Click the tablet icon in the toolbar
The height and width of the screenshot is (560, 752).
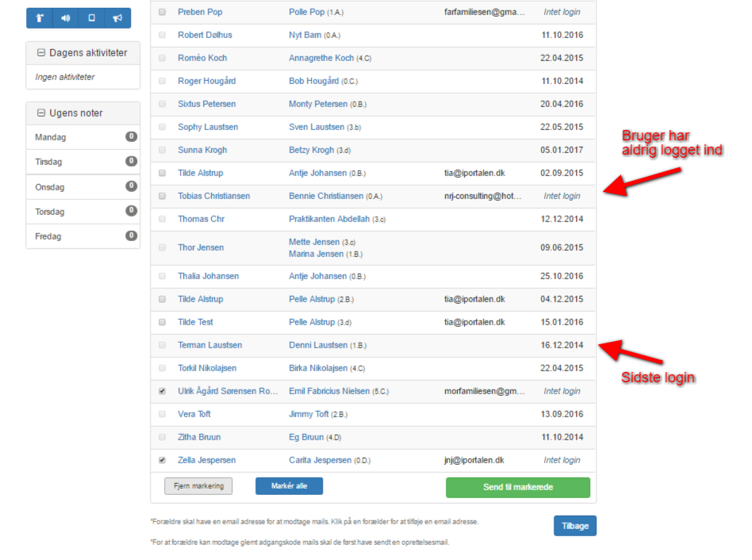[91, 17]
